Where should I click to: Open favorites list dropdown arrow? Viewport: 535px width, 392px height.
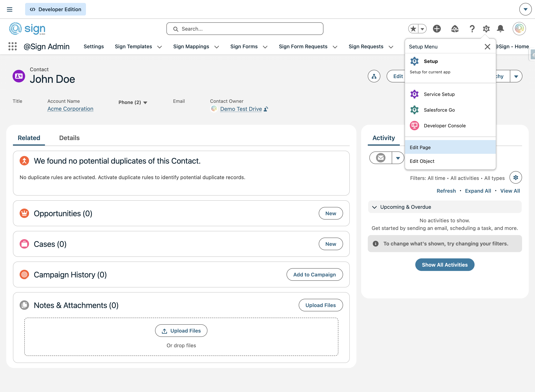point(422,29)
